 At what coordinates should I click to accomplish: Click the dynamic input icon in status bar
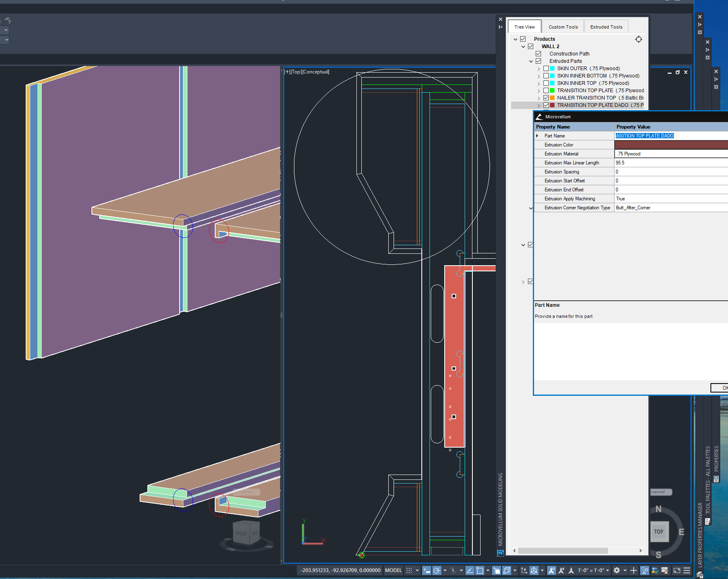tap(426, 570)
